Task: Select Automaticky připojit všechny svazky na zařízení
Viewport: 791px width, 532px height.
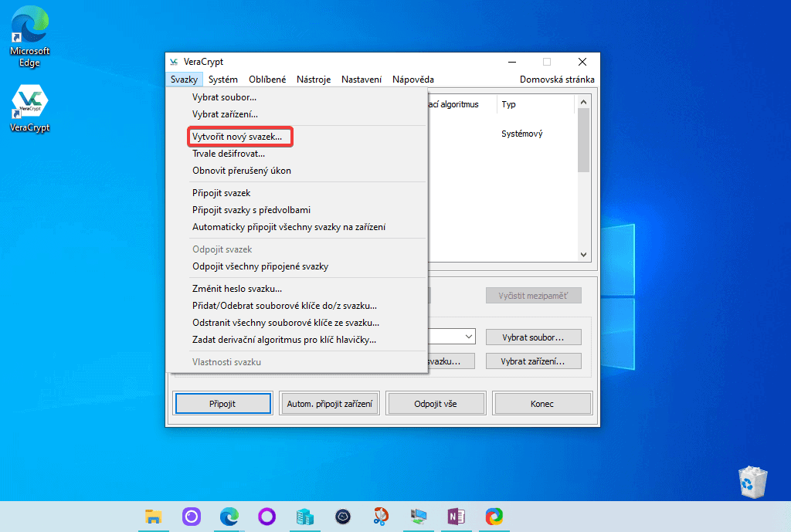Action: tap(297, 228)
